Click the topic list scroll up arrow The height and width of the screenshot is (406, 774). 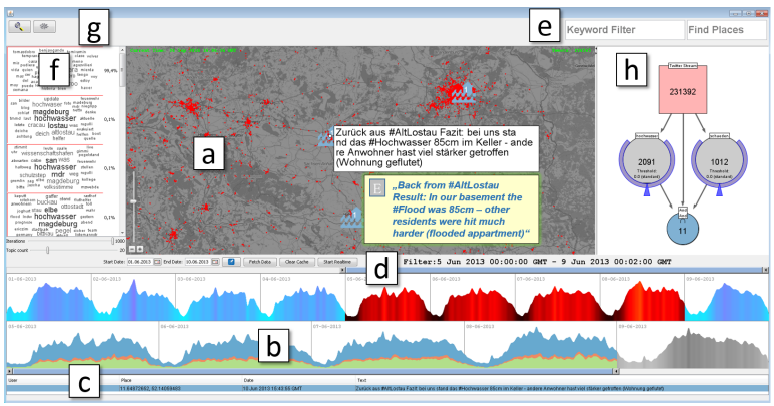[x=122, y=50]
